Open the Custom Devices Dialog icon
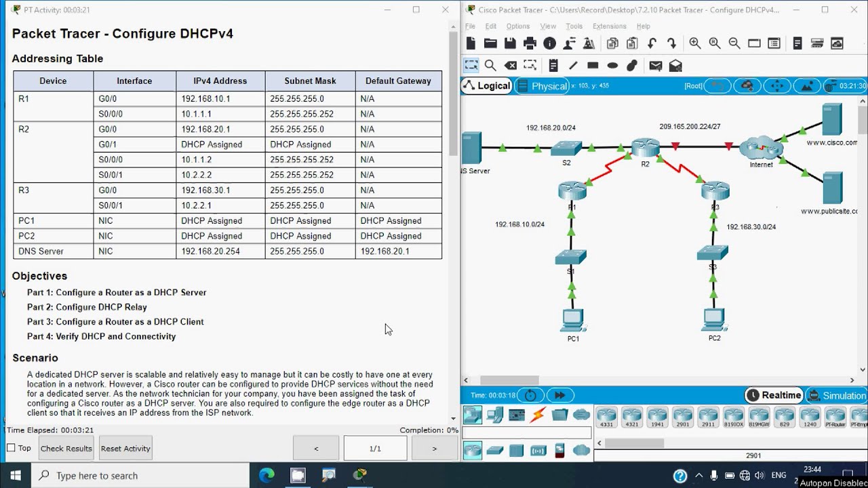Image resolution: width=868 pixels, height=488 pixels. pyautogui.click(x=774, y=43)
